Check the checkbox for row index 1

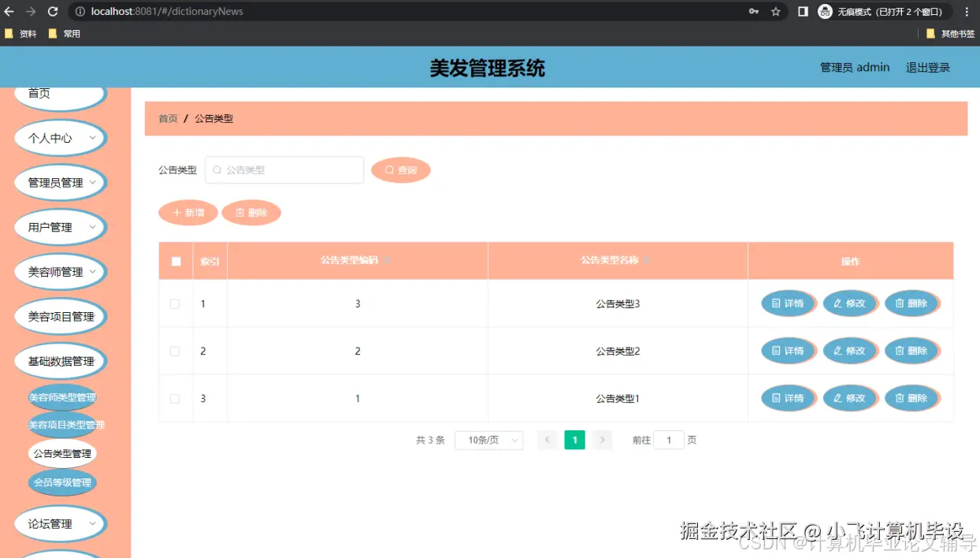point(175,303)
